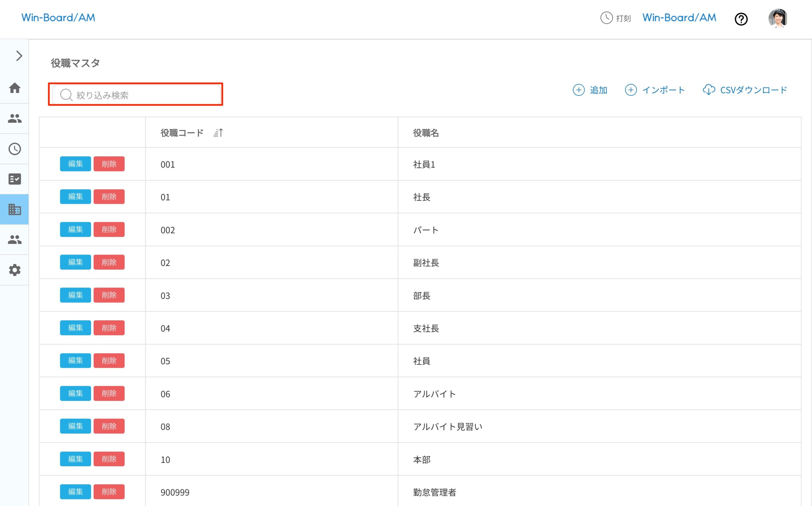Image resolution: width=812 pixels, height=506 pixels.
Task: Click the 追加 add button
Action: pos(590,90)
